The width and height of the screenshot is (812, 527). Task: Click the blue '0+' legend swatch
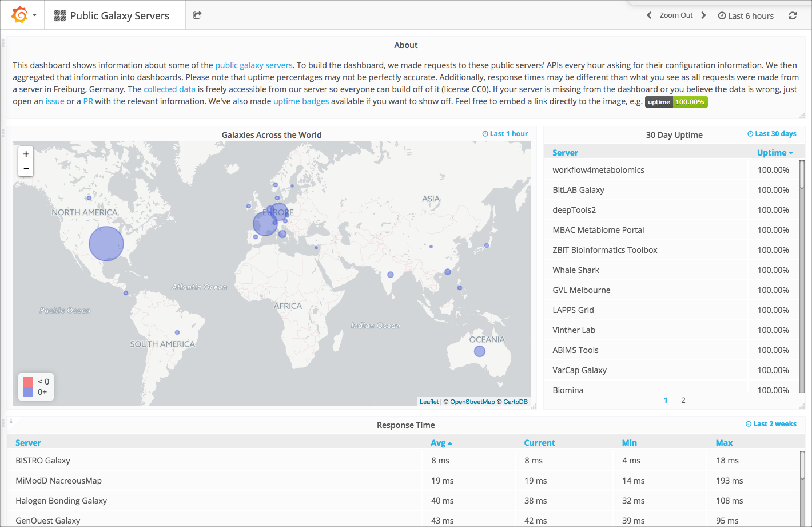coord(28,392)
